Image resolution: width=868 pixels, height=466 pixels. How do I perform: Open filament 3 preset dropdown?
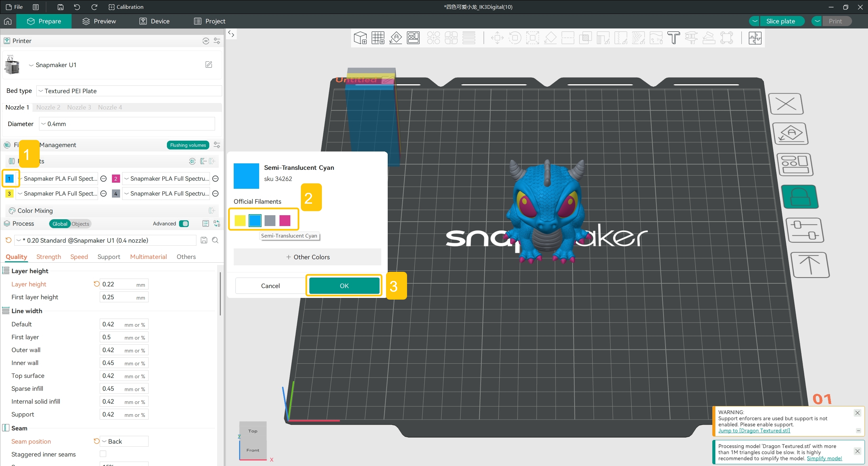point(57,194)
